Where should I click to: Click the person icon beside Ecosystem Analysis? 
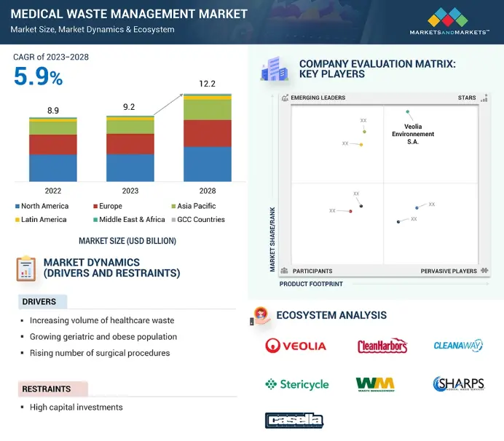pyautogui.click(x=260, y=315)
